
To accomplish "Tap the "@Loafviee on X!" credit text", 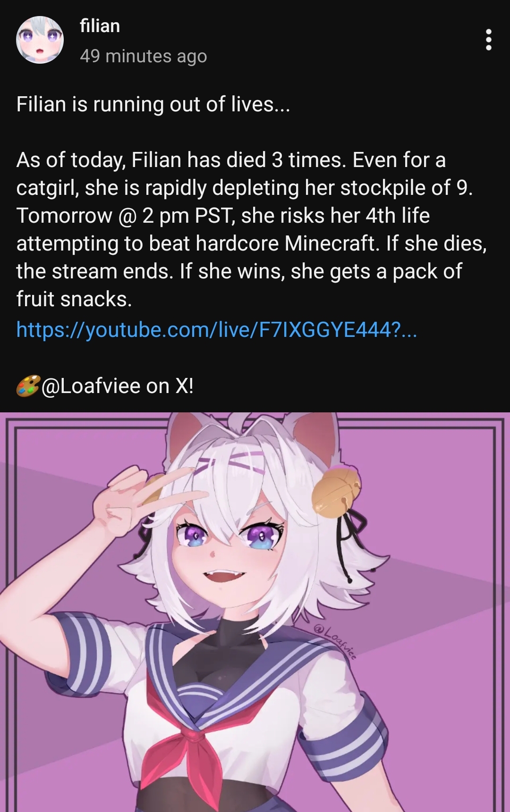I will pyautogui.click(x=118, y=386).
